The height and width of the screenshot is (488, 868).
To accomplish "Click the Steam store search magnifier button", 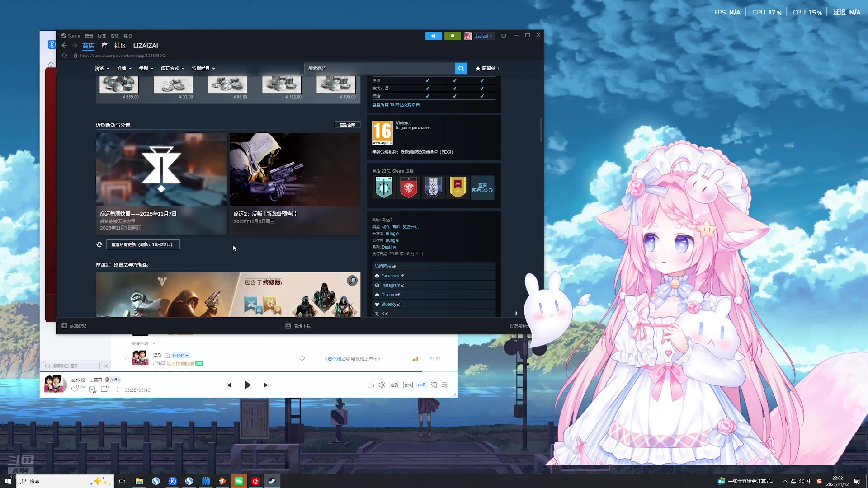I will pyautogui.click(x=461, y=68).
